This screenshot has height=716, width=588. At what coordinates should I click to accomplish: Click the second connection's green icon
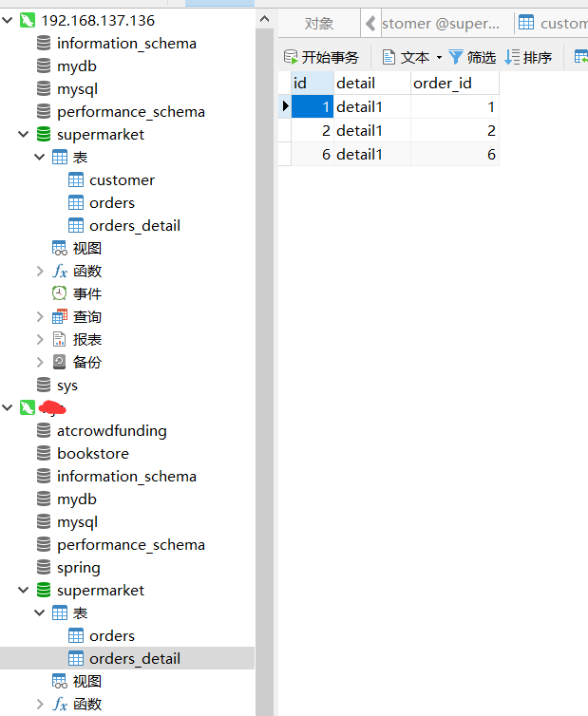(28, 407)
